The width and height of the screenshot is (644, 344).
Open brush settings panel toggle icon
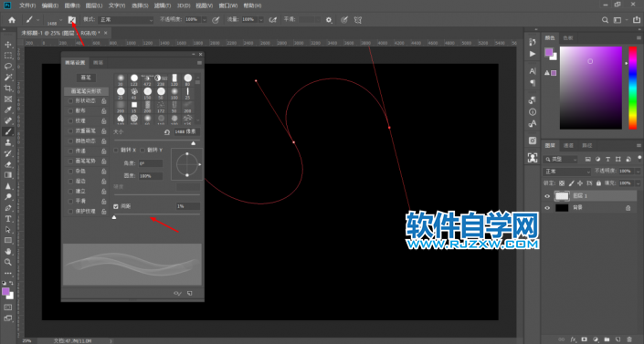click(72, 20)
